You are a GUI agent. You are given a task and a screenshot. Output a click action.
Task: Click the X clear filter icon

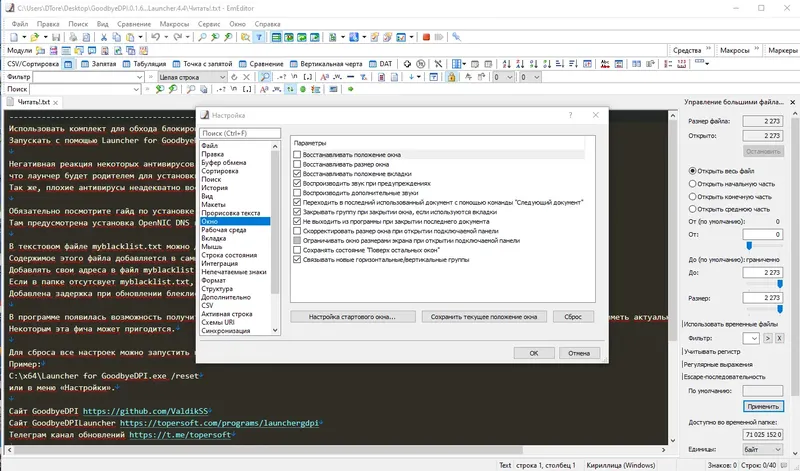coord(246,77)
